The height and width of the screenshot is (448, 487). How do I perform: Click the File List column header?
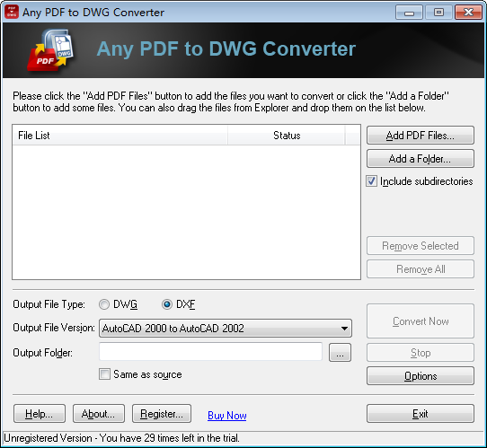point(120,136)
